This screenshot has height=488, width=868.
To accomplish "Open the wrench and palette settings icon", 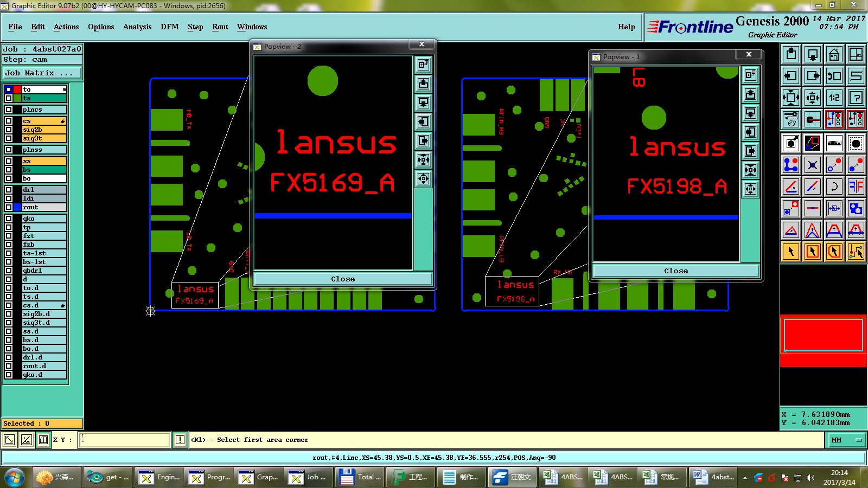I will click(791, 119).
